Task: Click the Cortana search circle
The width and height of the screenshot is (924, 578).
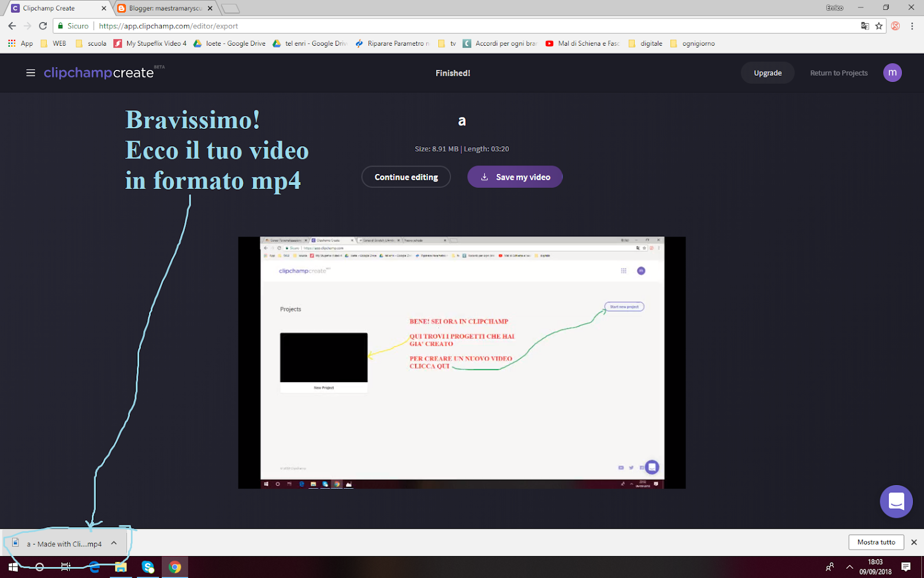Action: 39,567
